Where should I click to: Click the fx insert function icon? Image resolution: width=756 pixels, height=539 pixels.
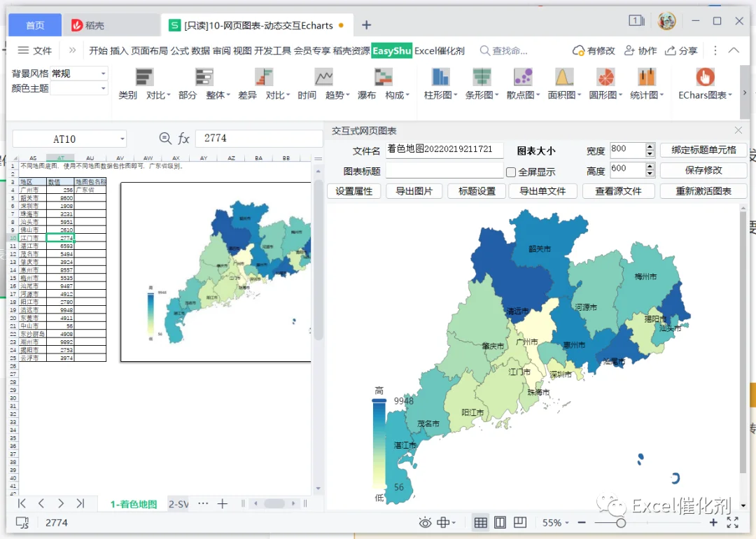(x=183, y=139)
